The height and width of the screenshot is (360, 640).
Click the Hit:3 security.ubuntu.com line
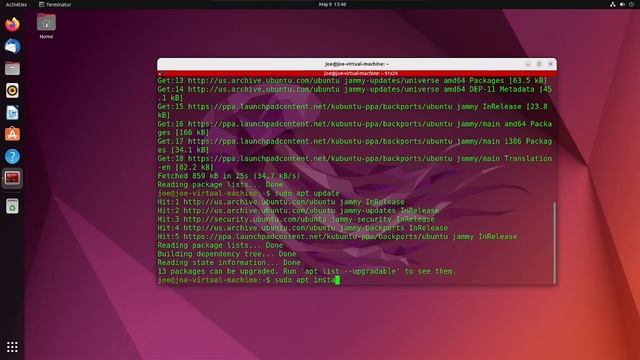(x=296, y=219)
